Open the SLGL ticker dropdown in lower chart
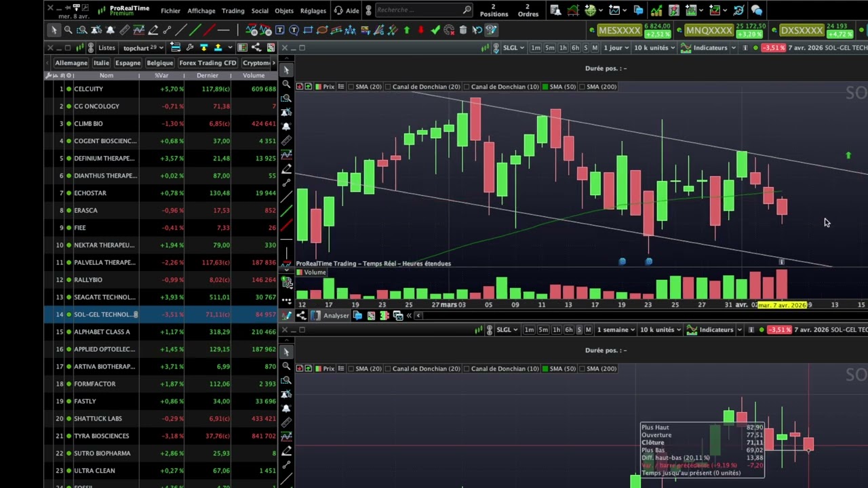Screen dimensions: 868x488 [x=507, y=329]
